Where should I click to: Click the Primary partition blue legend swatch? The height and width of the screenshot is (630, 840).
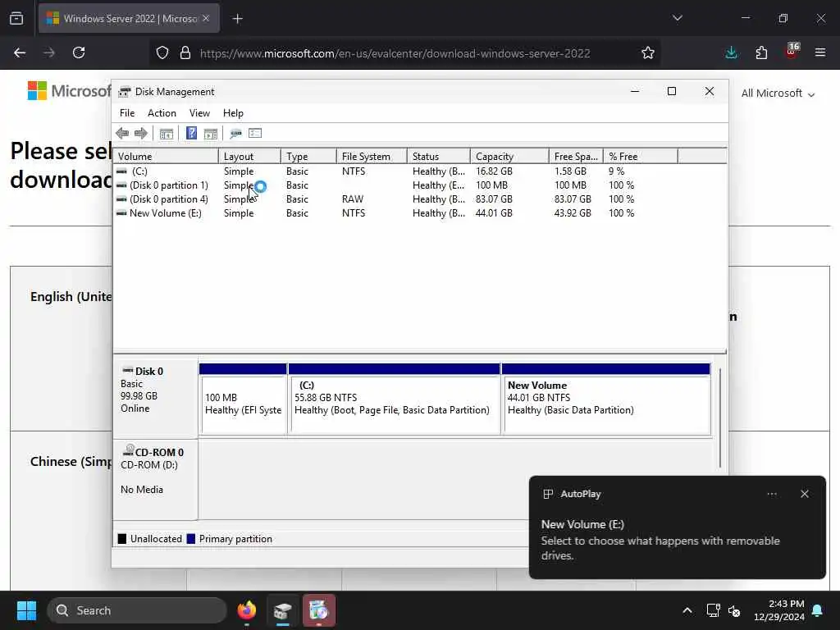(x=190, y=539)
